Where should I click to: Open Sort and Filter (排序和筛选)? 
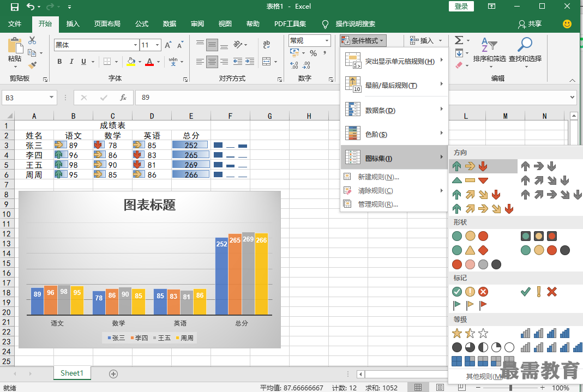coord(489,51)
